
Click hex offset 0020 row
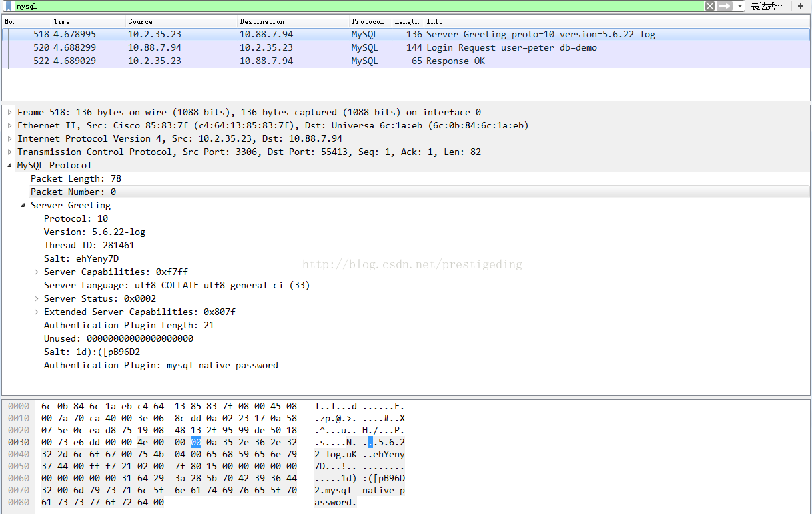click(19, 430)
